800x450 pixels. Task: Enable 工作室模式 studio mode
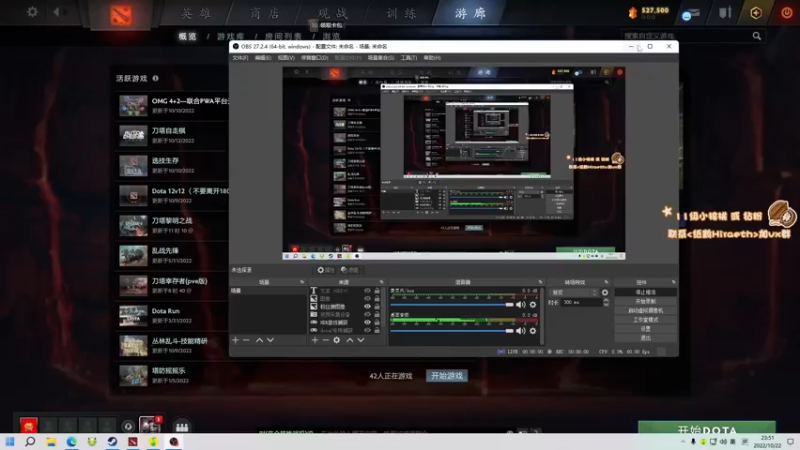point(645,319)
